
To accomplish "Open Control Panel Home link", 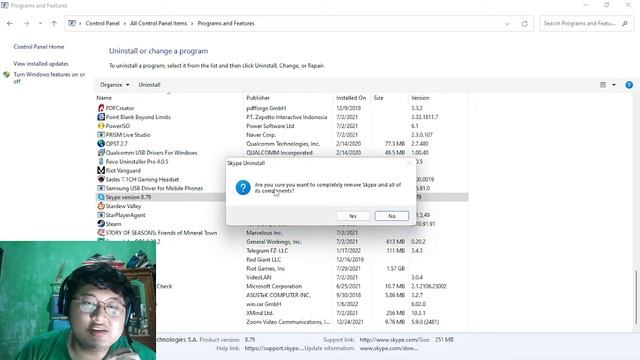I will pyautogui.click(x=39, y=47).
